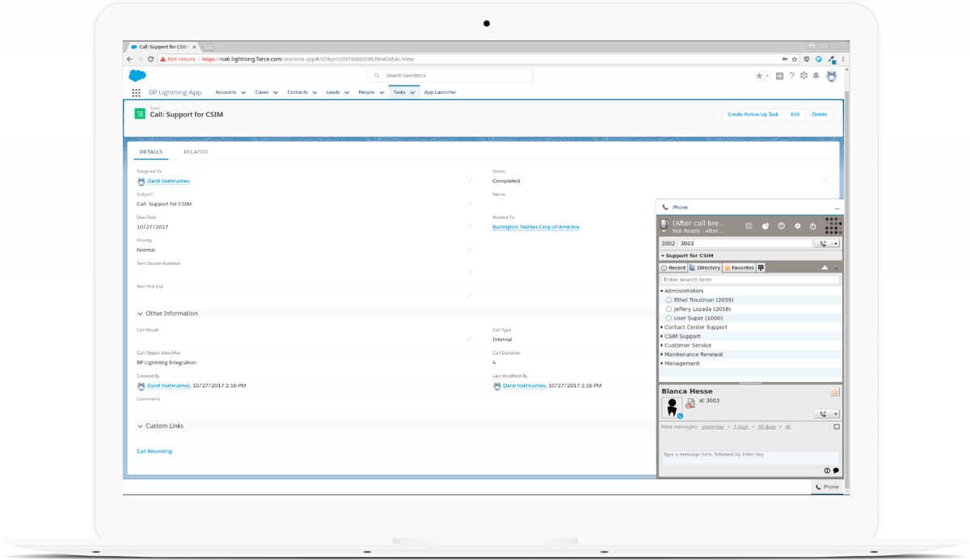Click the Edit button
970x560 pixels.
[795, 115]
